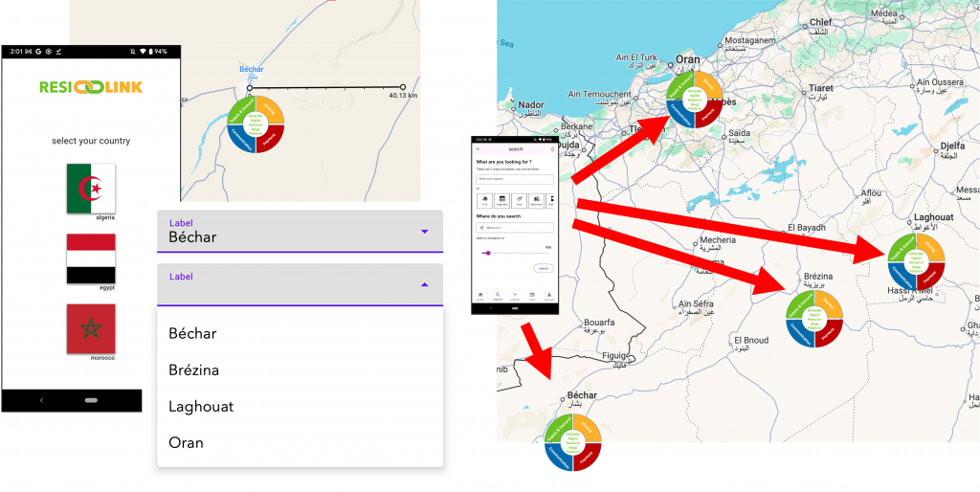Click the bottom ResiLink marker below Béchar
980x492 pixels.
tap(572, 443)
